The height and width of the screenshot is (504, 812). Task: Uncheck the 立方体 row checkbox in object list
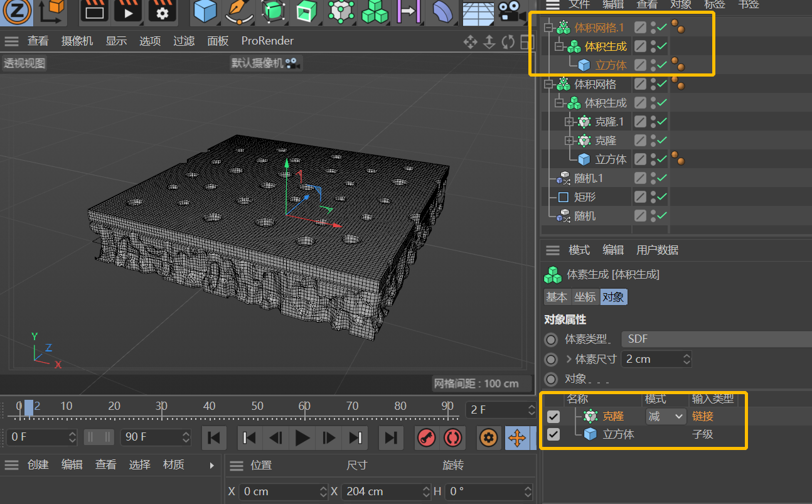553,434
